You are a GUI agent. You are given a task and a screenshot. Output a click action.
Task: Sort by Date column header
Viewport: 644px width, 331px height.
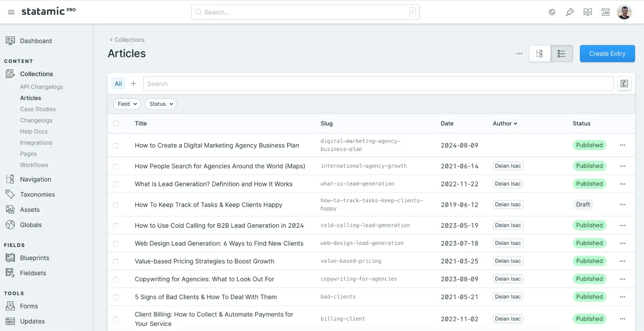447,123
